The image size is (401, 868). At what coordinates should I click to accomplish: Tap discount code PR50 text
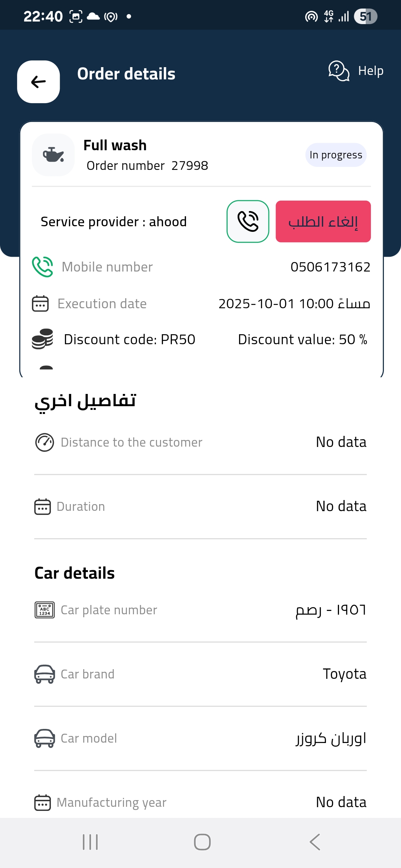click(129, 339)
